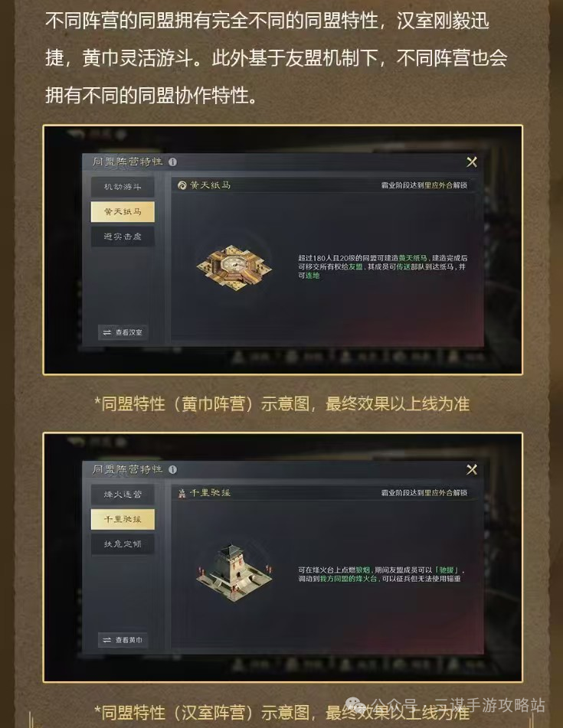Click the green 连地 link text
Screen dimensions: 563x728
(313, 276)
